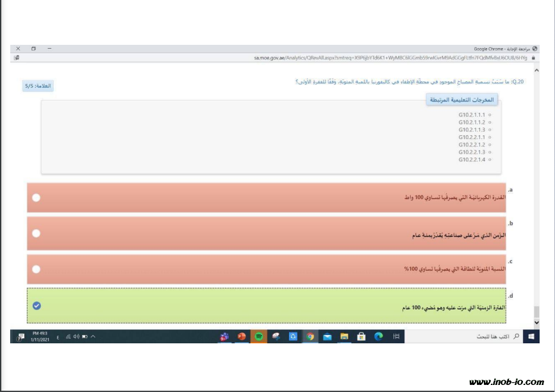This screenshot has width=555, height=392.
Task: Click the Google Chrome taskbar icon
Action: click(310, 336)
